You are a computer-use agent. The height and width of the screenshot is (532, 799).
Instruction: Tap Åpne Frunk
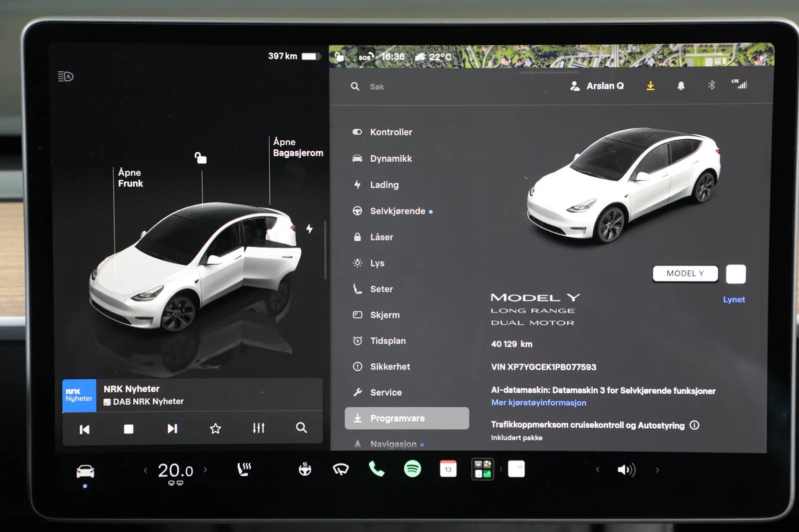(130, 178)
